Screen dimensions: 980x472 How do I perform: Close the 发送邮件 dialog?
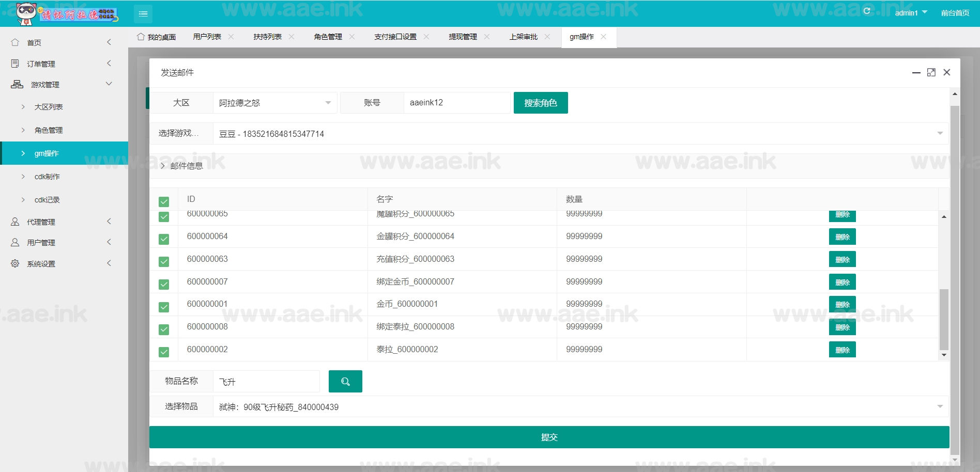point(947,72)
